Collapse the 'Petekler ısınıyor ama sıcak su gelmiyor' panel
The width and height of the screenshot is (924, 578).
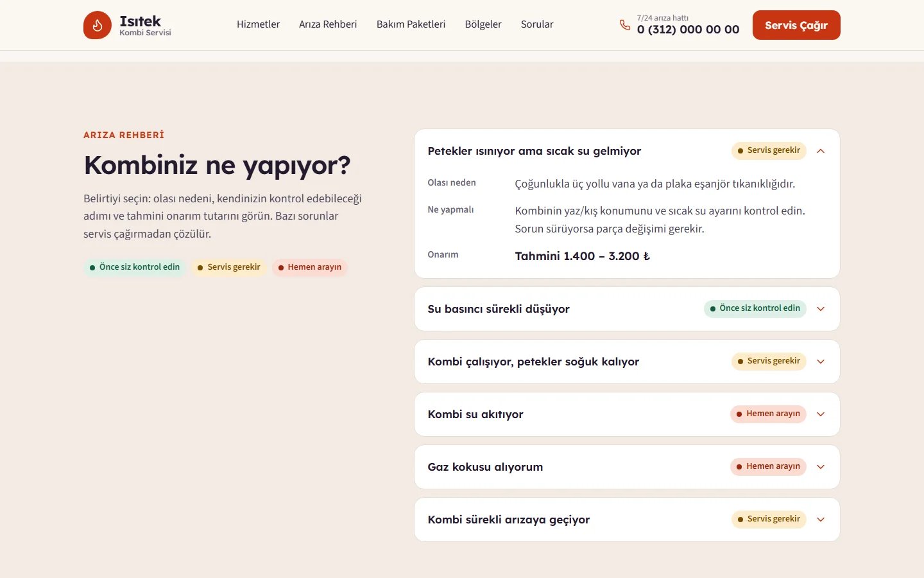(821, 151)
